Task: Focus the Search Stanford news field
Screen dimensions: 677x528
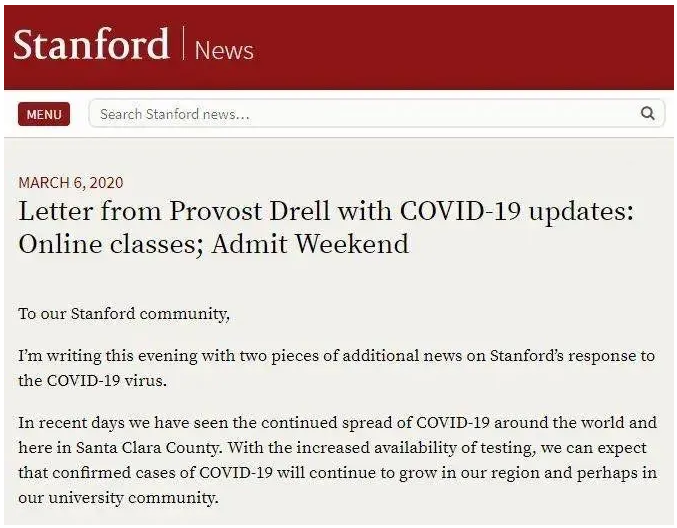Action: click(x=376, y=114)
